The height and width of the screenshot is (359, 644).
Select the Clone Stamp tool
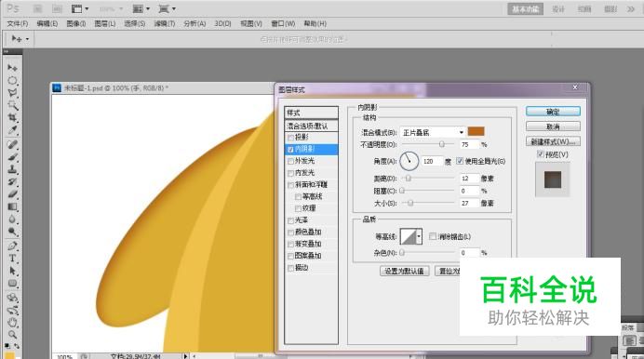pos(12,169)
